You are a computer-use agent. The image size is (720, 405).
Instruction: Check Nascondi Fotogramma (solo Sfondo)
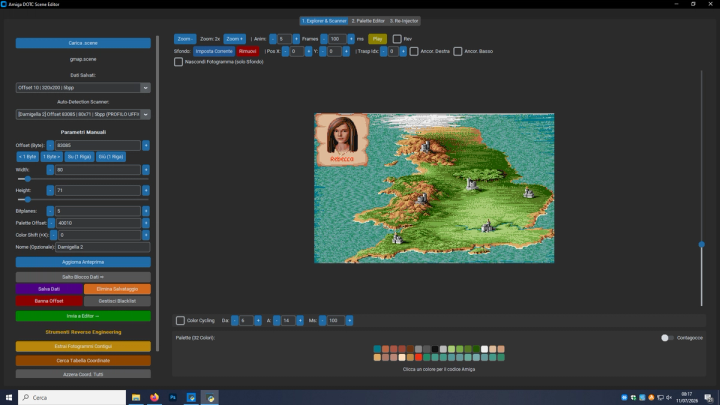click(178, 62)
